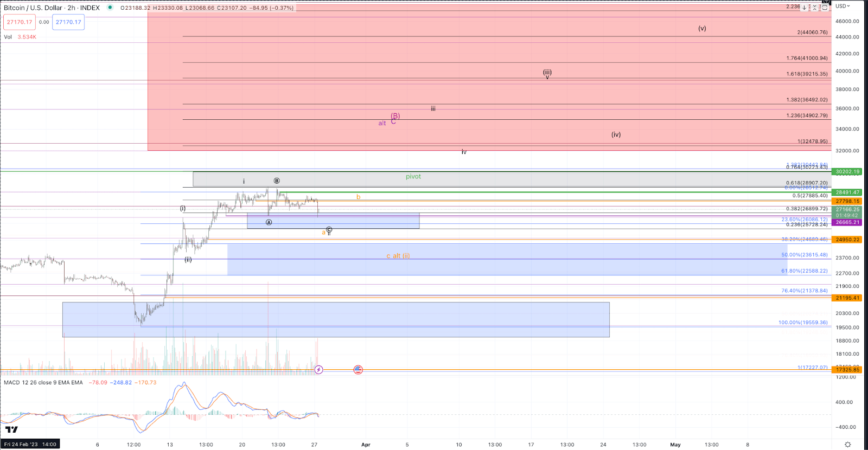Screen dimensions: 868x450
Task: Click the 1.764(41000.94) Fibonacci level label
Action: pos(807,59)
